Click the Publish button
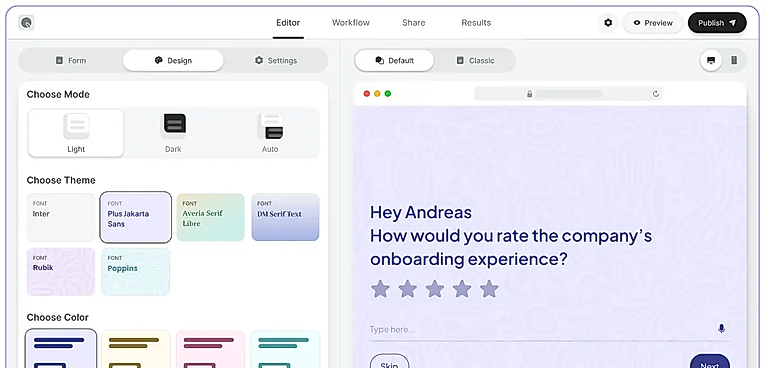Screen dimensions: 765x368 click(717, 23)
